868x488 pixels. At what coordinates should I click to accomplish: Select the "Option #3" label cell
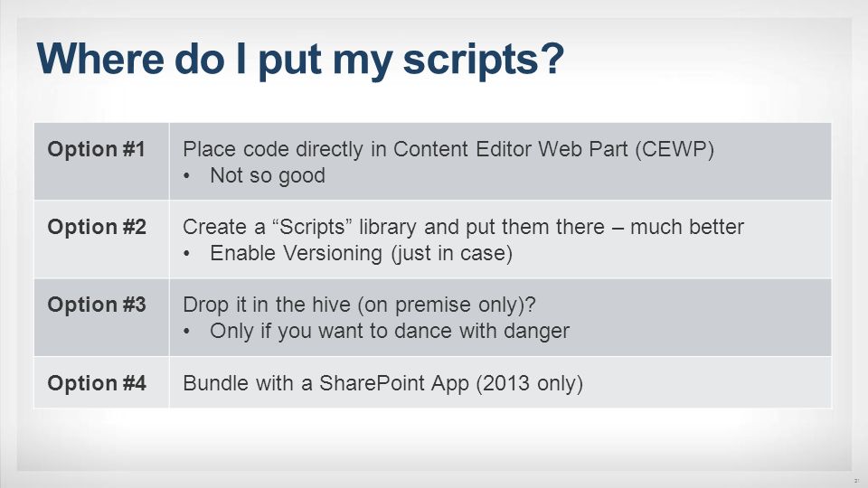pos(102,317)
